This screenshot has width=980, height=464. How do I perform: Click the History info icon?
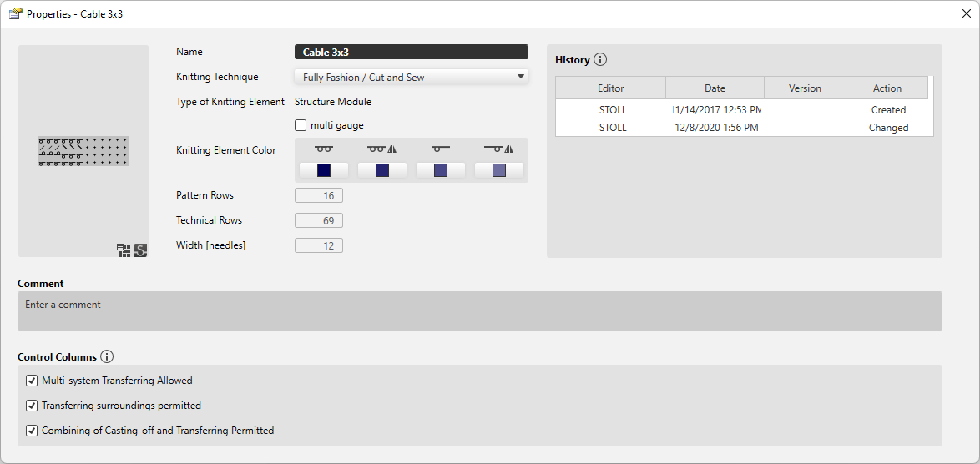(x=600, y=60)
